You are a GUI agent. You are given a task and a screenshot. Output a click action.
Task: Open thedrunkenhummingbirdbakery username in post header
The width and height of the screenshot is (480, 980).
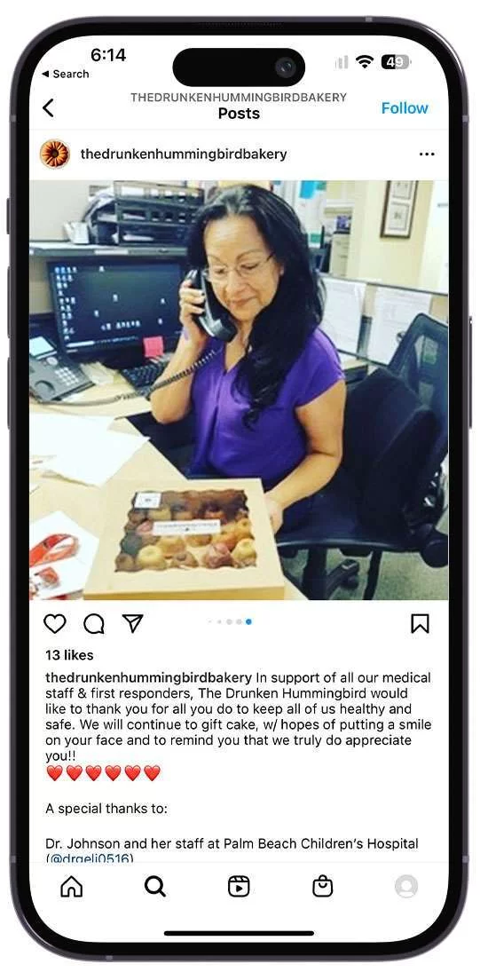click(x=184, y=154)
